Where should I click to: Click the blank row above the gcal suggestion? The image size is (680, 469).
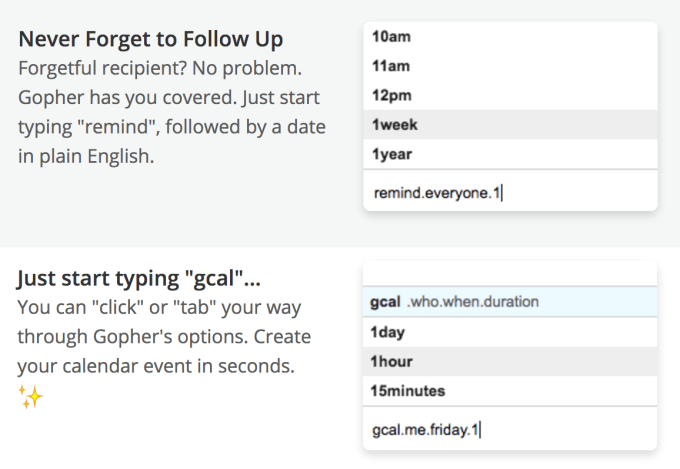click(x=510, y=272)
